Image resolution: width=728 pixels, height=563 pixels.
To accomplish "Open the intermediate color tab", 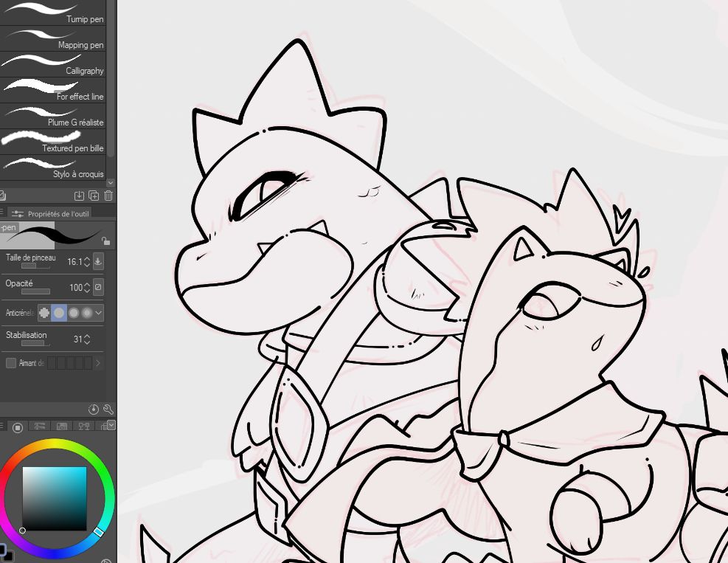I will 83,426.
